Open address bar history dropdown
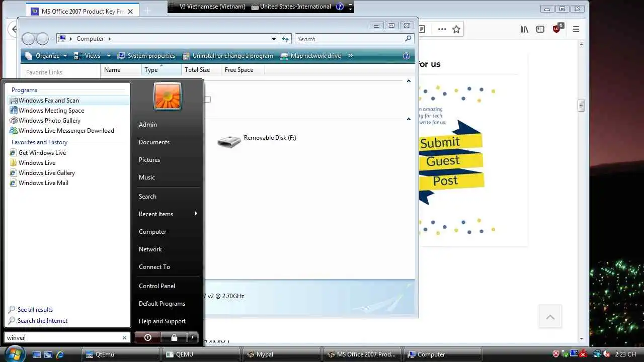 coord(274,39)
